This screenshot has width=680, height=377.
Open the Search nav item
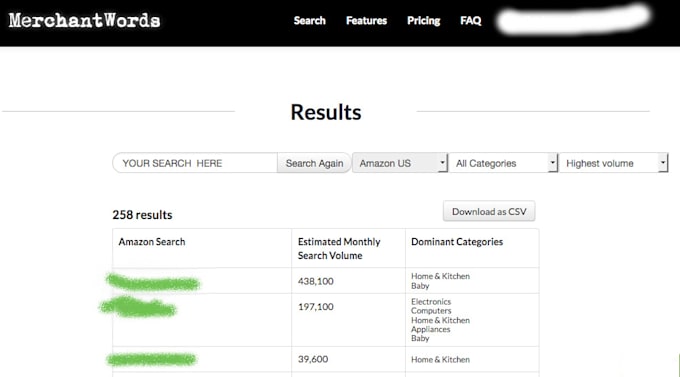coord(309,20)
